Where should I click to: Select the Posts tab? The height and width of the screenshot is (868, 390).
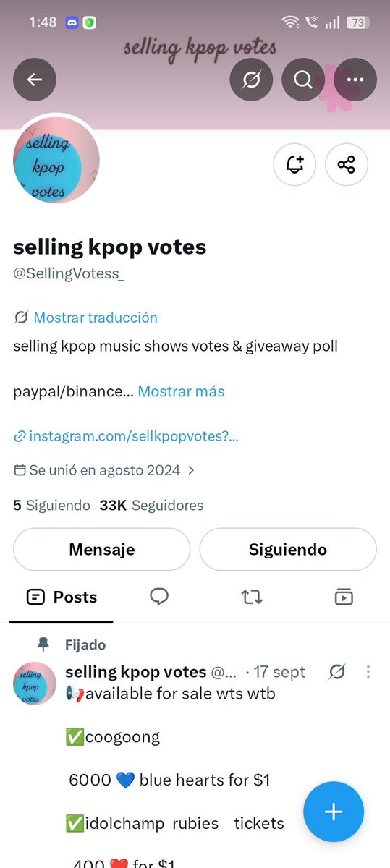tap(62, 597)
